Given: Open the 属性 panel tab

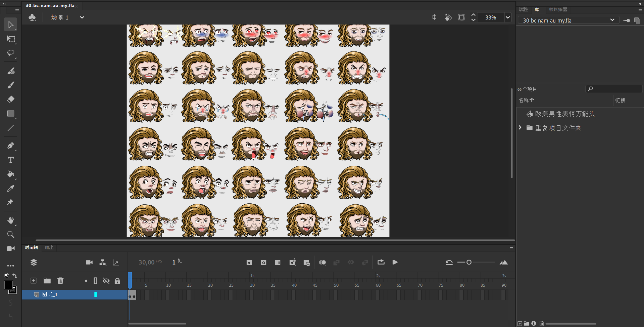Looking at the screenshot, I should click(x=524, y=9).
